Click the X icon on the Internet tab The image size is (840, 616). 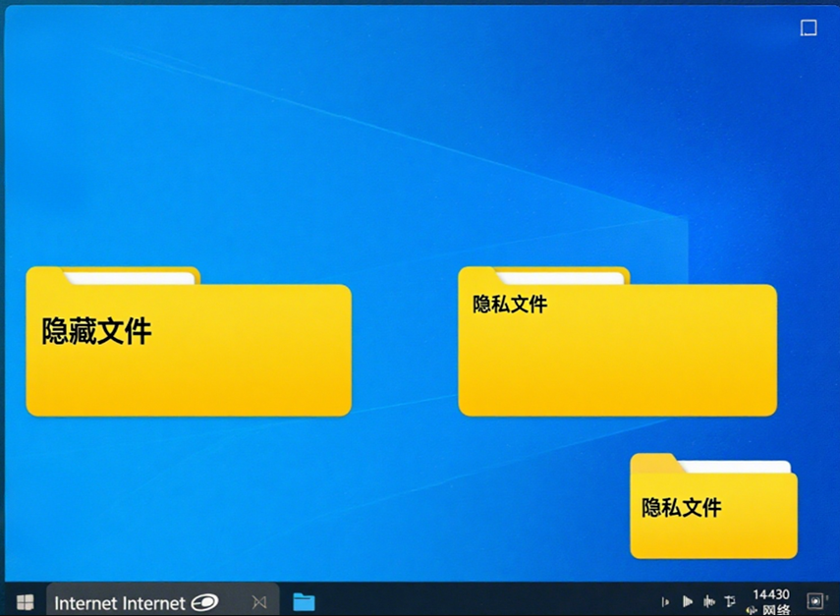pyautogui.click(x=259, y=602)
